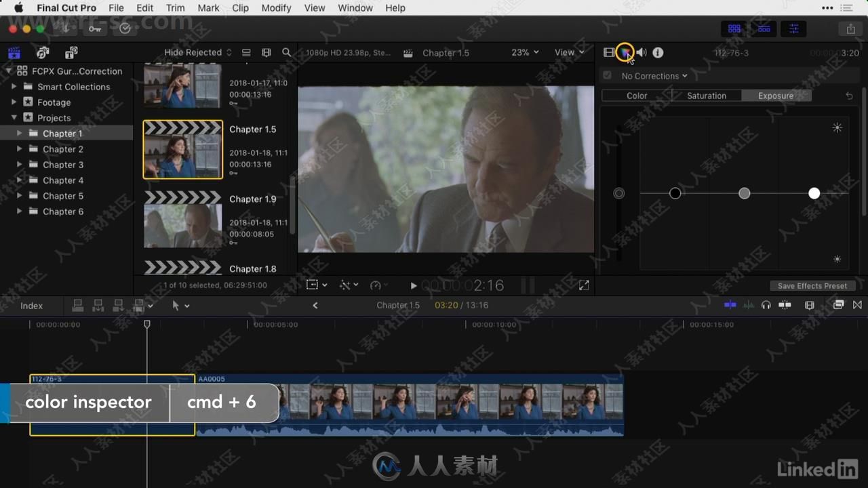The image size is (868, 488).
Task: Enable the No Corrections checkbox
Action: [x=607, y=76]
